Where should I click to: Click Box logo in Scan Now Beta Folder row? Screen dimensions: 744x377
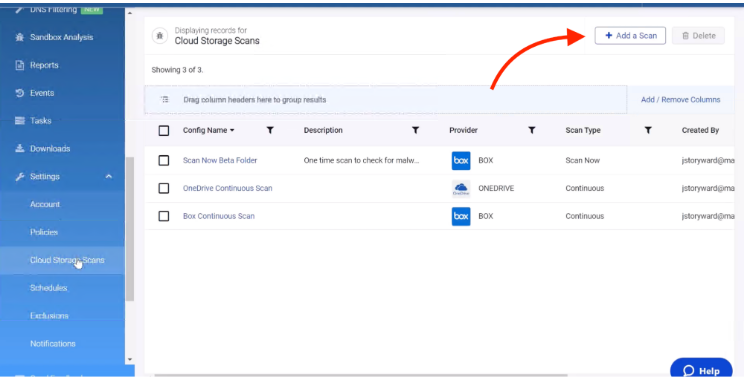click(461, 161)
